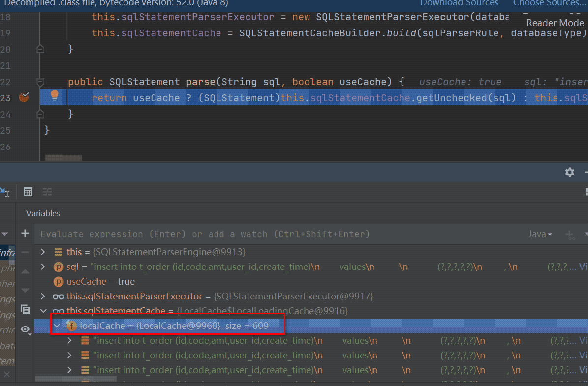The image size is (588, 386).
Task: Collapse the localCache tree node
Action: coord(57,326)
